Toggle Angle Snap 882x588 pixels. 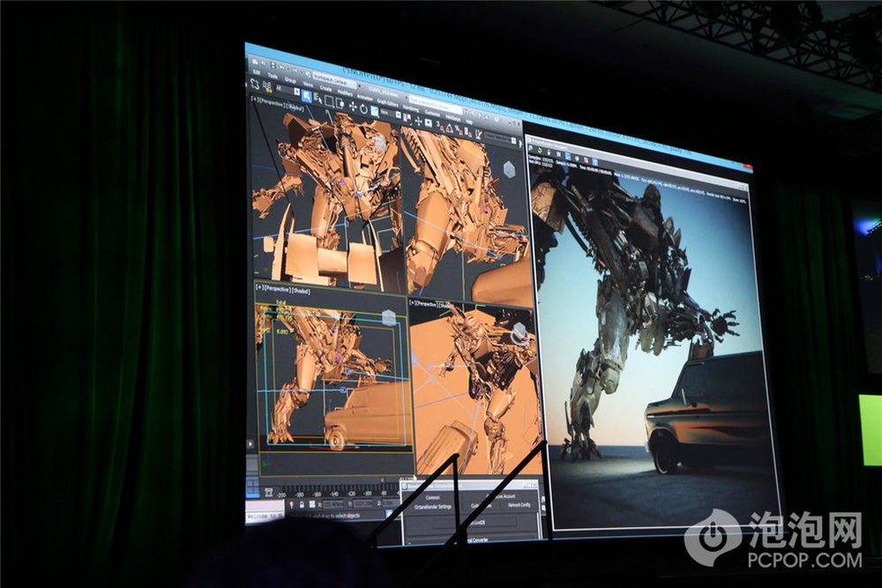pyautogui.click(x=450, y=128)
